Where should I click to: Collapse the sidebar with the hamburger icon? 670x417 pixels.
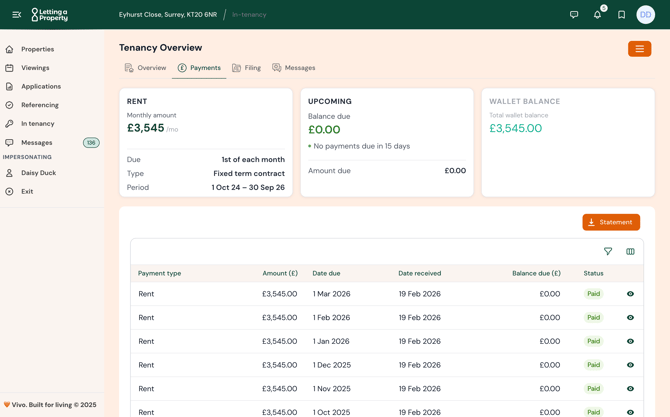[x=16, y=15]
